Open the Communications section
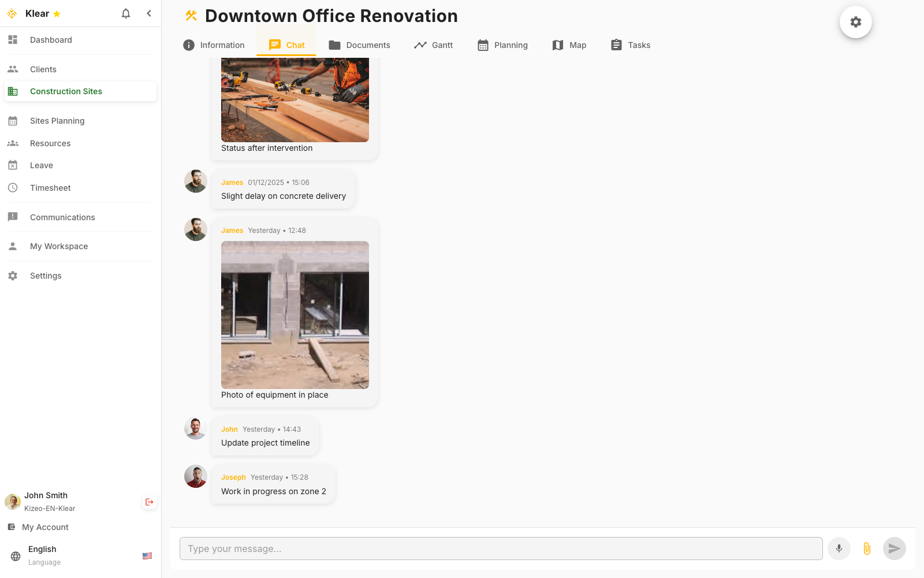924x578 pixels. point(62,217)
